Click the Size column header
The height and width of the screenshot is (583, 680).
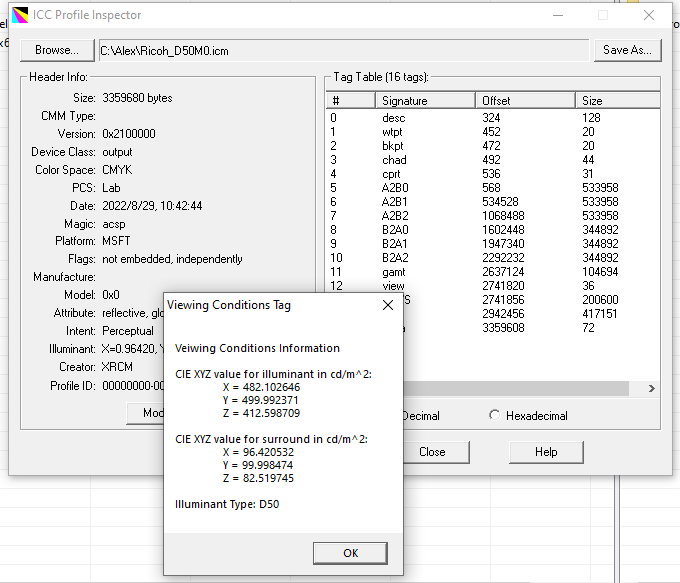coord(616,101)
